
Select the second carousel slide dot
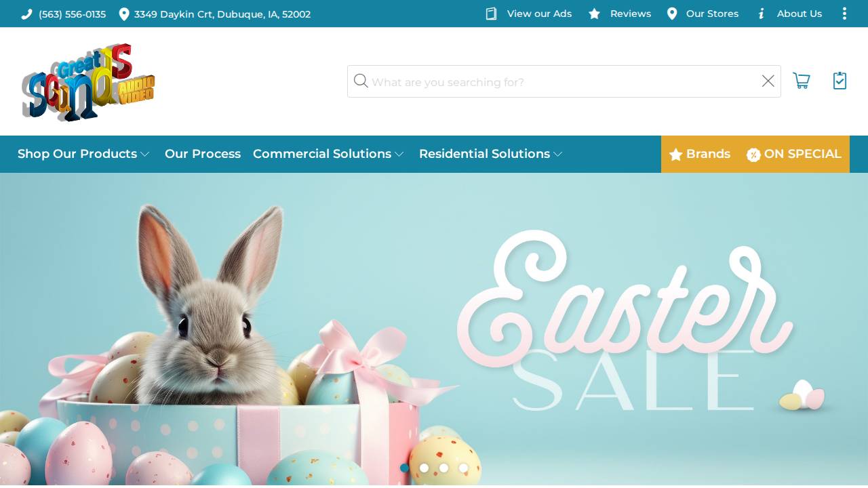pos(425,468)
